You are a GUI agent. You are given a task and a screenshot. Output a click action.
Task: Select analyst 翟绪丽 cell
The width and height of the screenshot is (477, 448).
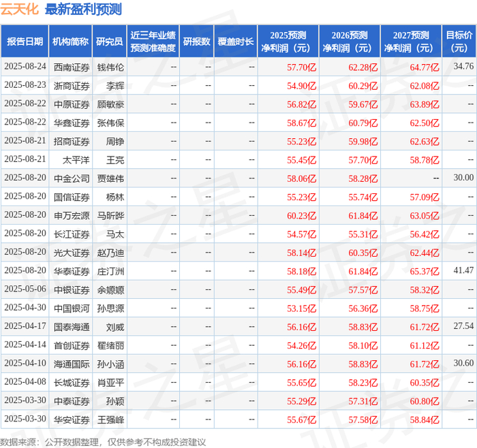pos(110,346)
